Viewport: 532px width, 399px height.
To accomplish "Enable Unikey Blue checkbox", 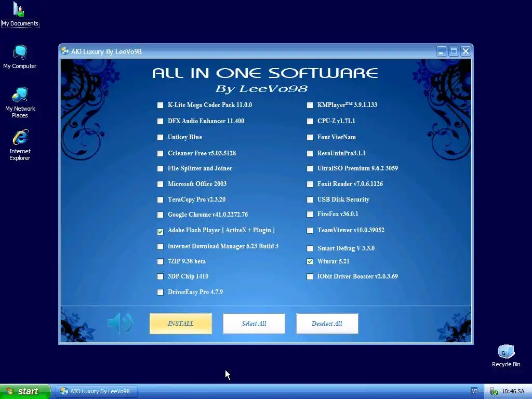I will (160, 137).
